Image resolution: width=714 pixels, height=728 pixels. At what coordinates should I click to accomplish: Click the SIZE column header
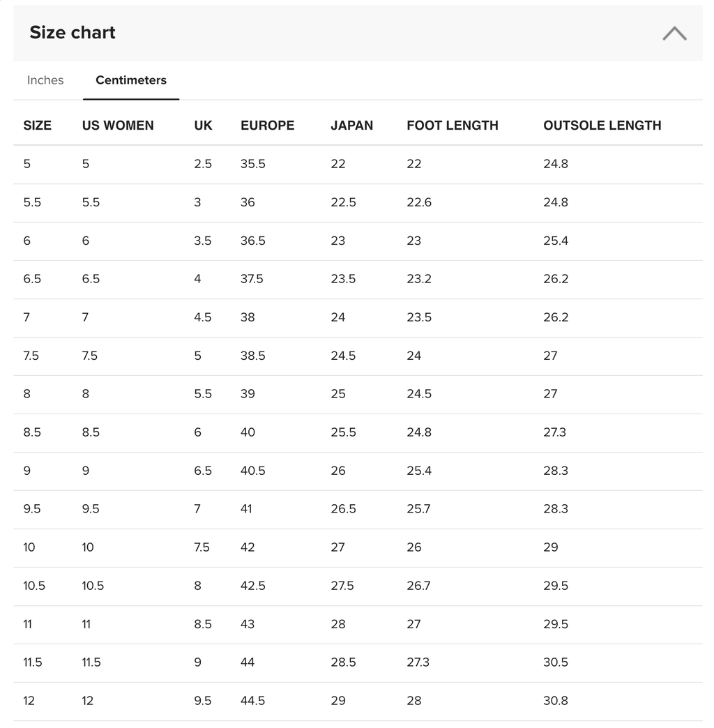coord(37,126)
